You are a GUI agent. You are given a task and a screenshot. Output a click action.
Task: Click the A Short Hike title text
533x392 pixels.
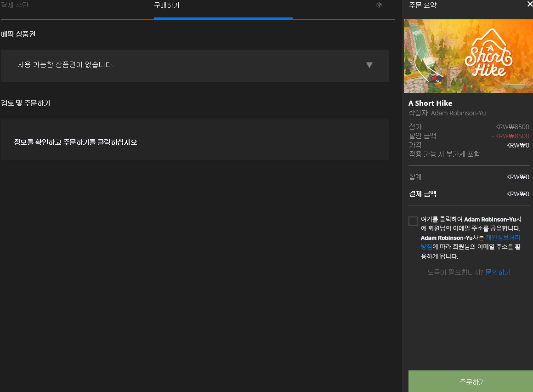click(431, 103)
